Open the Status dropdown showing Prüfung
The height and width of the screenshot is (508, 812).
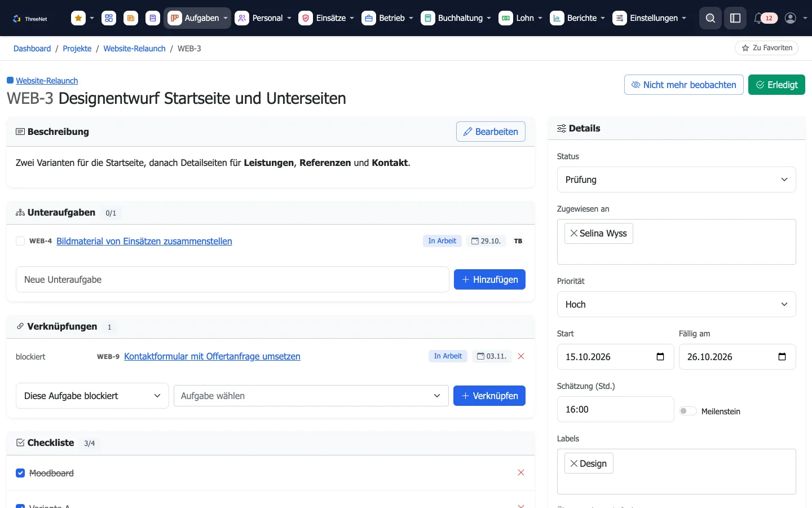677,179
